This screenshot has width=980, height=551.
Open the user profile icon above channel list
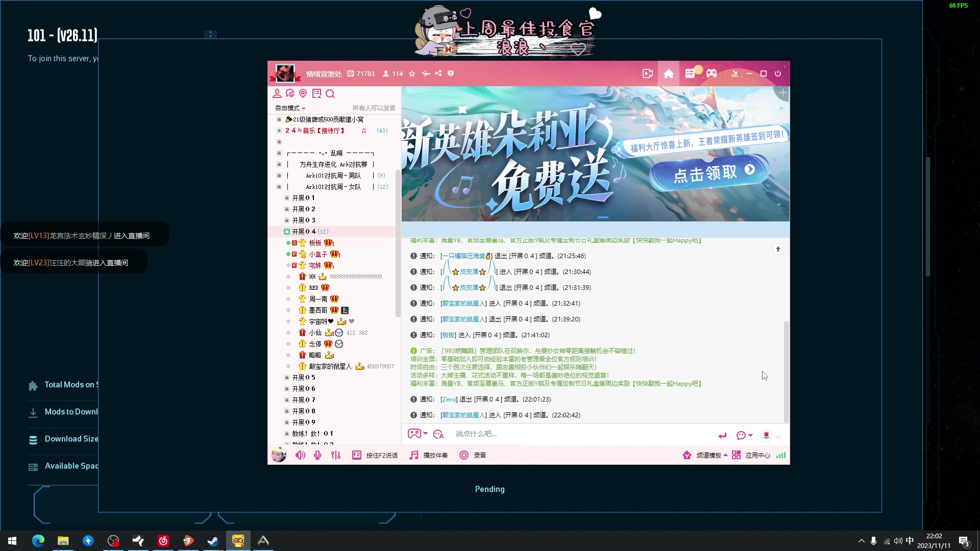(277, 93)
